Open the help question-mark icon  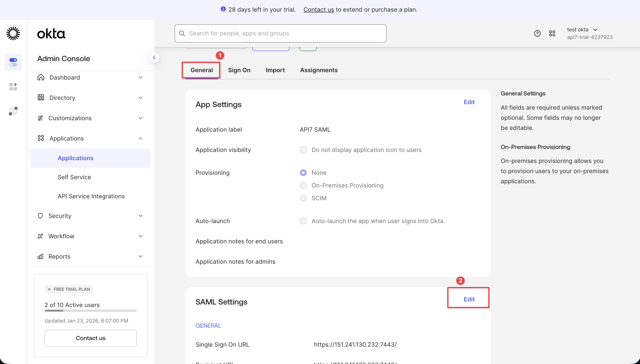click(x=537, y=33)
